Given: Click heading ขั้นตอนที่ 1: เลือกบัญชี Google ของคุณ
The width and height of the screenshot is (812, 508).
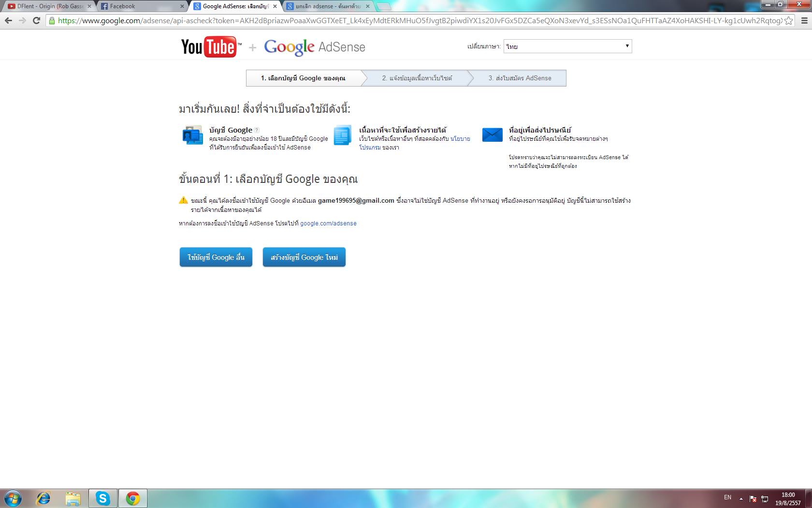Looking at the screenshot, I should (x=268, y=179).
